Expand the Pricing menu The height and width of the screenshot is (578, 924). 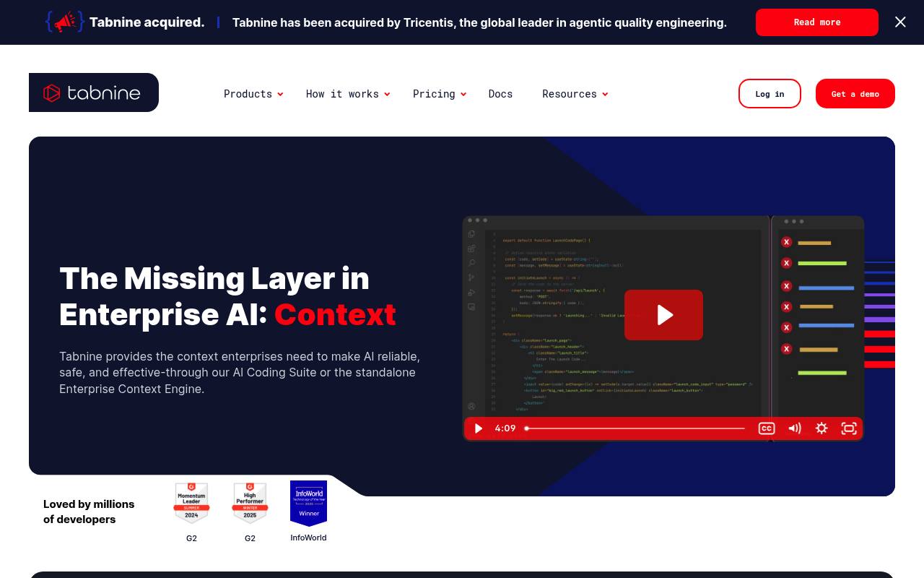440,94
